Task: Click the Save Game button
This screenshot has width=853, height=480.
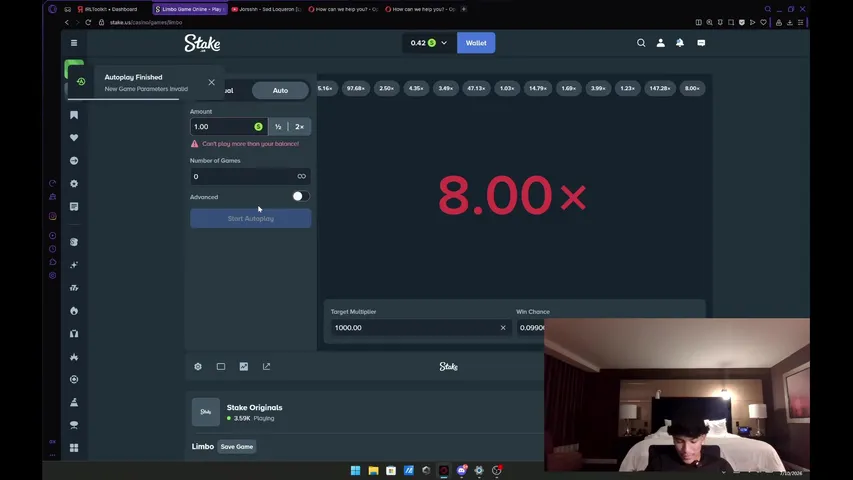Action: coord(237,447)
